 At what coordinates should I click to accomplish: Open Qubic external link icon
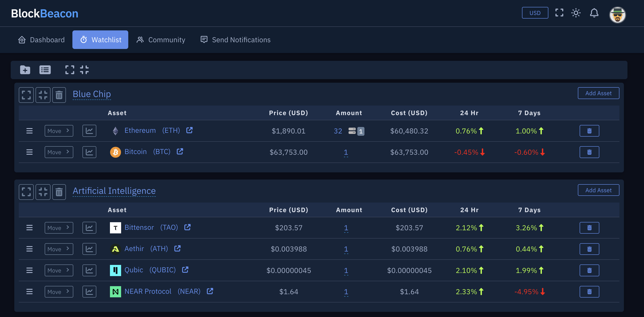pyautogui.click(x=185, y=270)
